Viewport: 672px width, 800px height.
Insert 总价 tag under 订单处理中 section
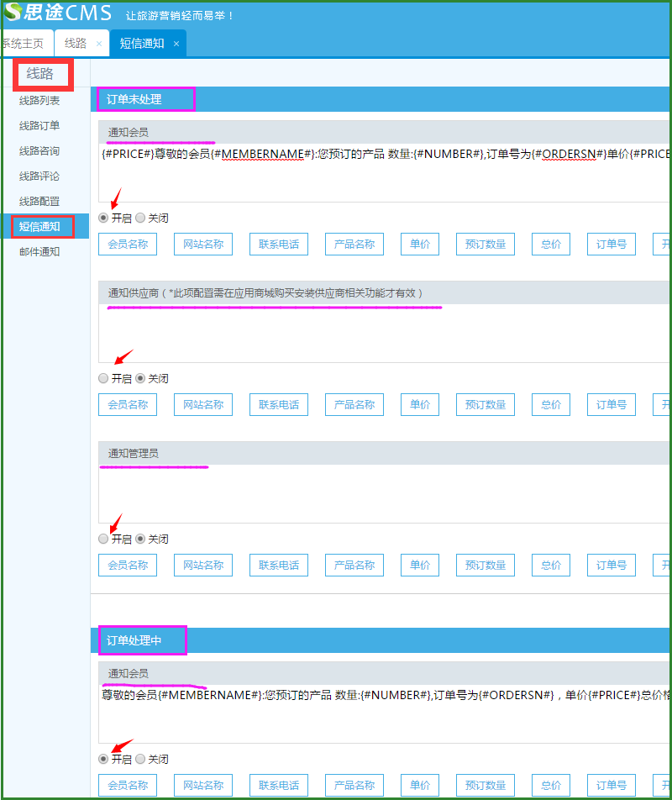point(551,786)
